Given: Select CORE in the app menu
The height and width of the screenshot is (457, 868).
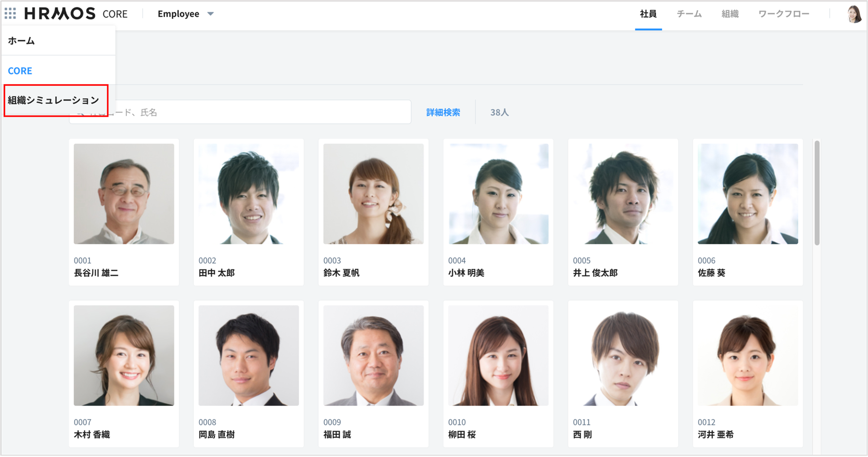Looking at the screenshot, I should pos(20,71).
